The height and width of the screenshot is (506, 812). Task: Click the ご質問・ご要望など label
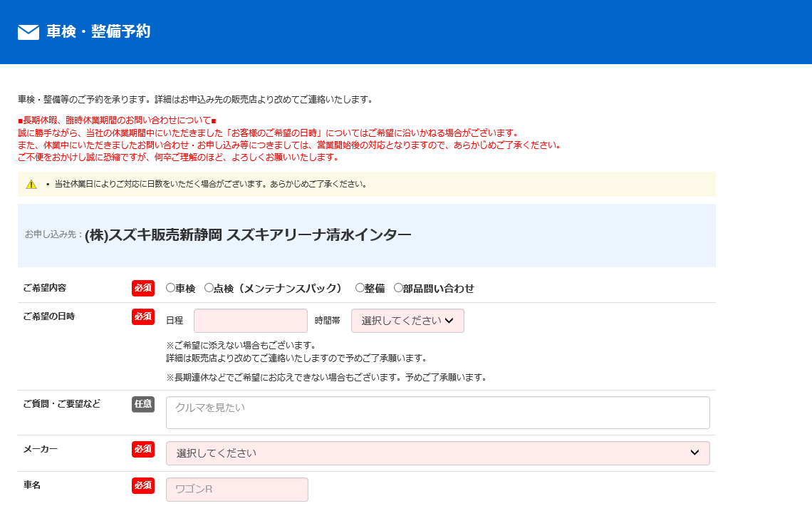(x=62, y=404)
